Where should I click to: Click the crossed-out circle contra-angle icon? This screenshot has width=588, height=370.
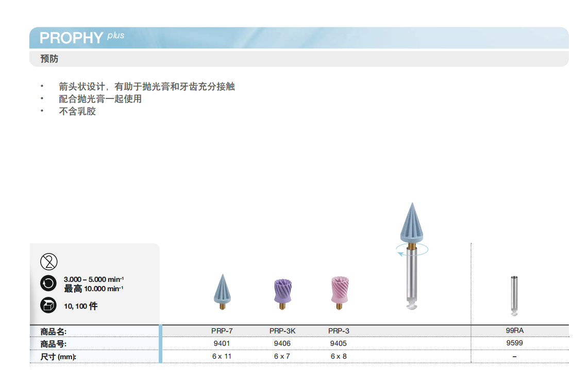pyautogui.click(x=48, y=262)
